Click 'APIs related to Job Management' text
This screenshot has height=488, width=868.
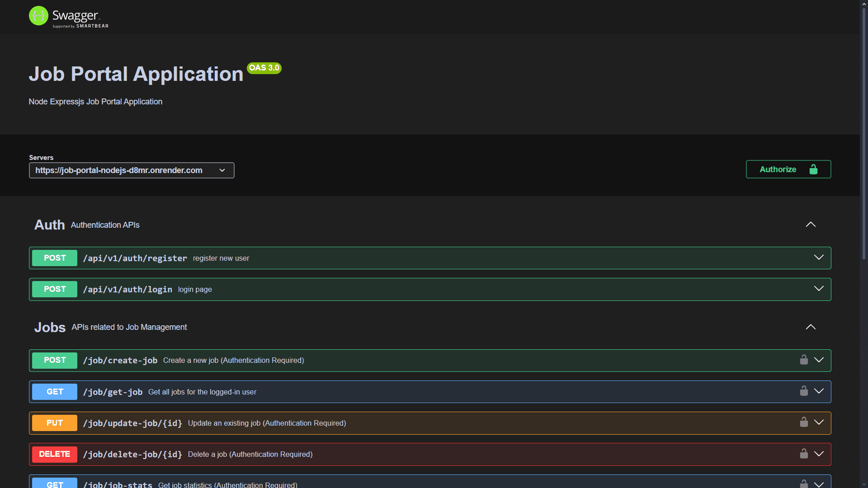[129, 327]
